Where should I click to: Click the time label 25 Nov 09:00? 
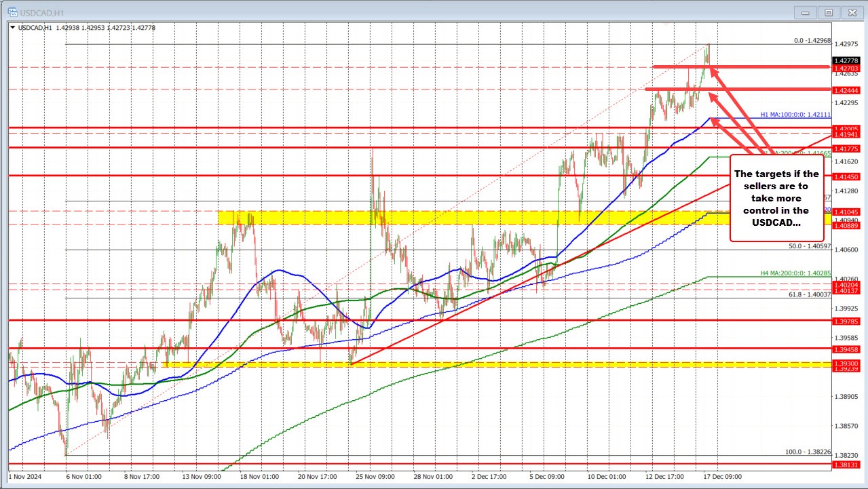pos(375,477)
